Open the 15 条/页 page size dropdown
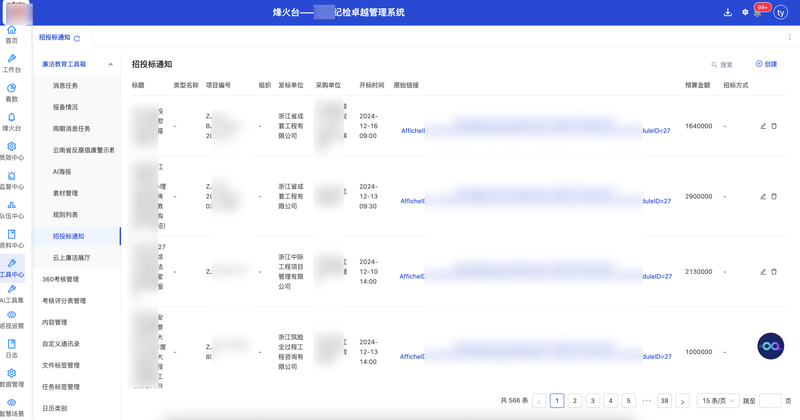This screenshot has width=800, height=420. (x=718, y=401)
